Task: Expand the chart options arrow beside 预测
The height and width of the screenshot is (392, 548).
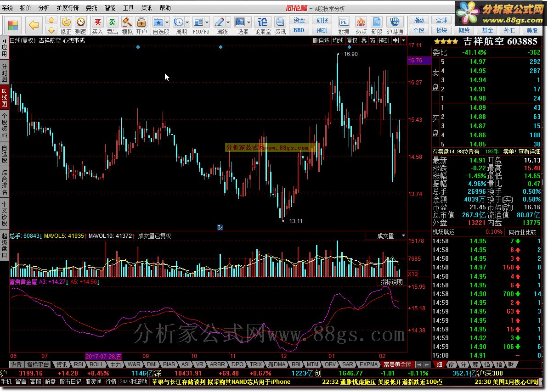Action: coord(404,40)
